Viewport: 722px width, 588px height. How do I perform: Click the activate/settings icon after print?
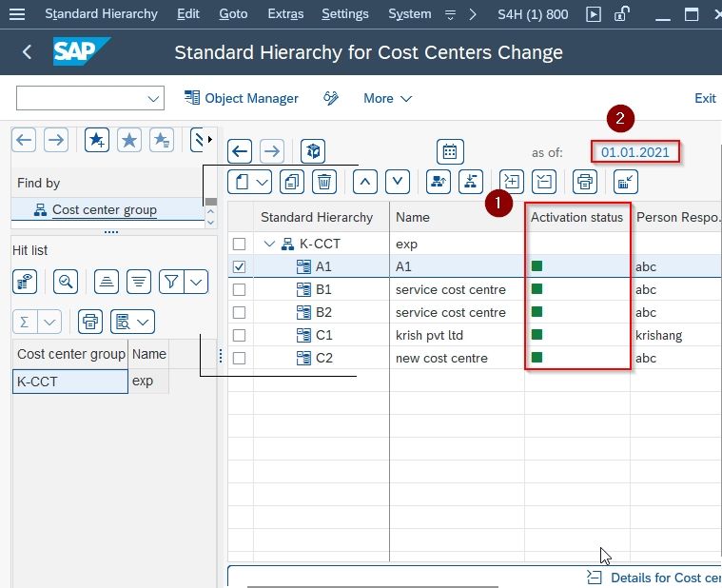point(625,182)
